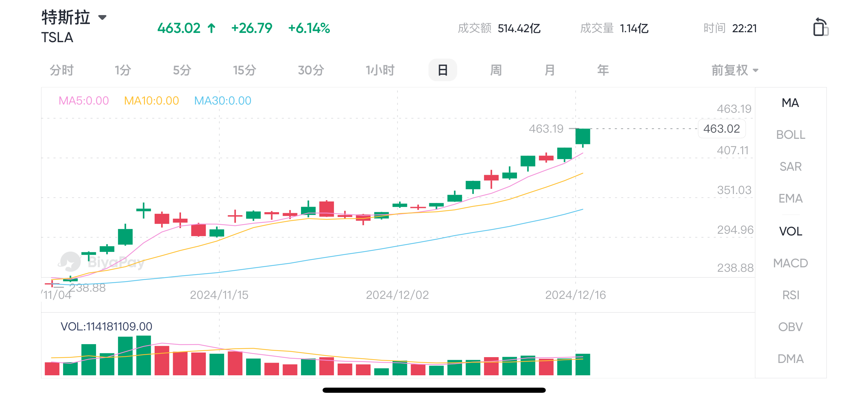
Task: Tap the +26.79 price change value
Action: tap(252, 28)
